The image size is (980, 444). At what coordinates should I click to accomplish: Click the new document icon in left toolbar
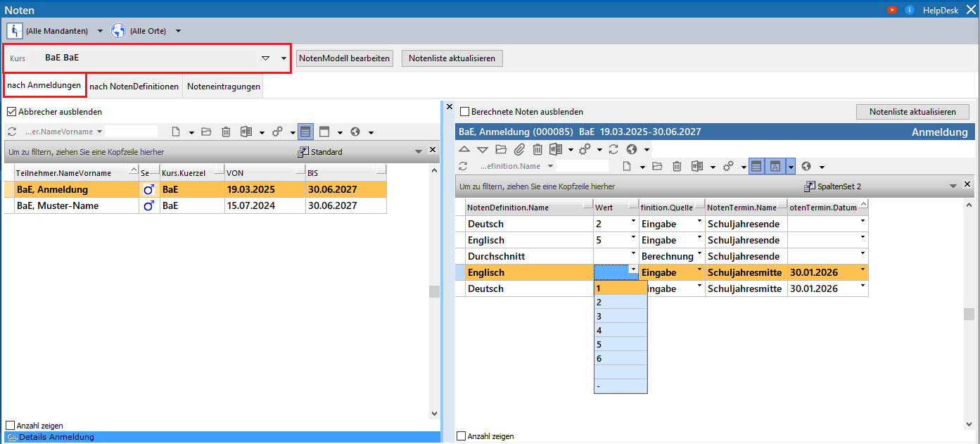coord(177,132)
